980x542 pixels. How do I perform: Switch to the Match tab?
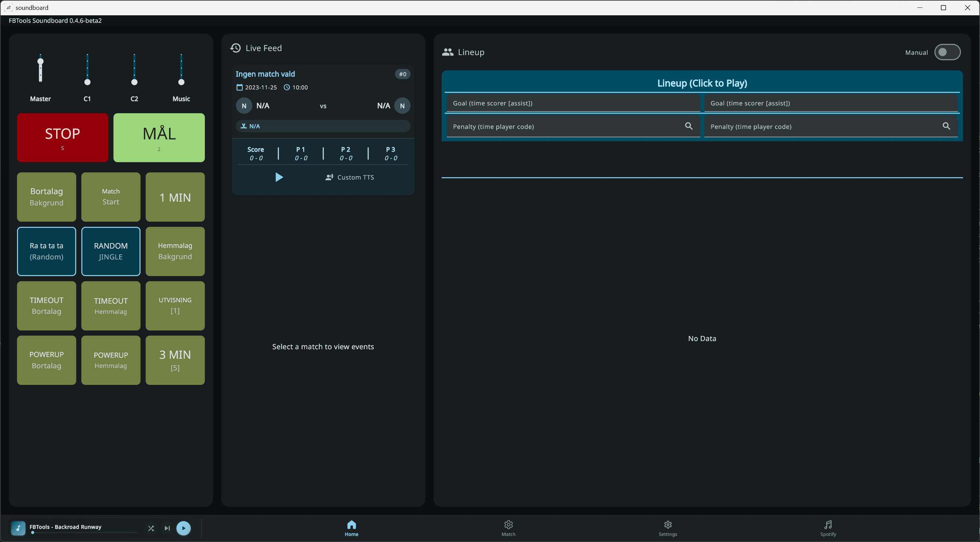click(x=508, y=528)
